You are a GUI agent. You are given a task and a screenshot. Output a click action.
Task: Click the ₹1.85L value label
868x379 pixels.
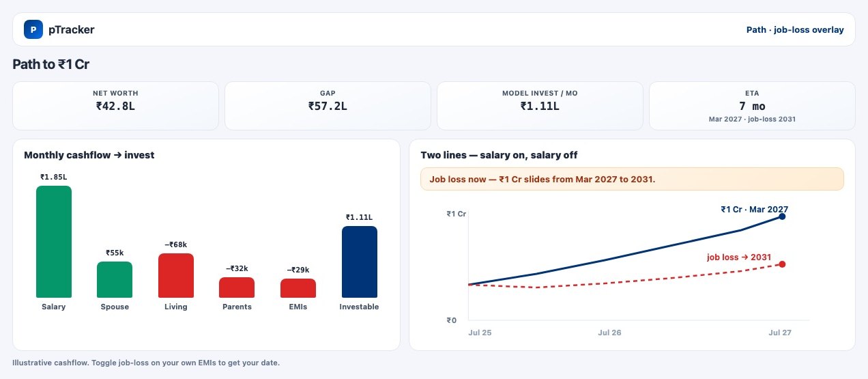tap(54, 177)
